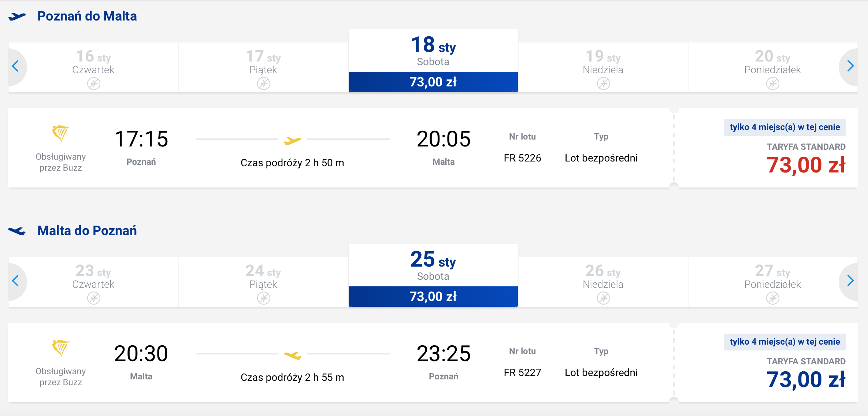Select the 20 sty Poniedziałek date tab

(x=772, y=67)
